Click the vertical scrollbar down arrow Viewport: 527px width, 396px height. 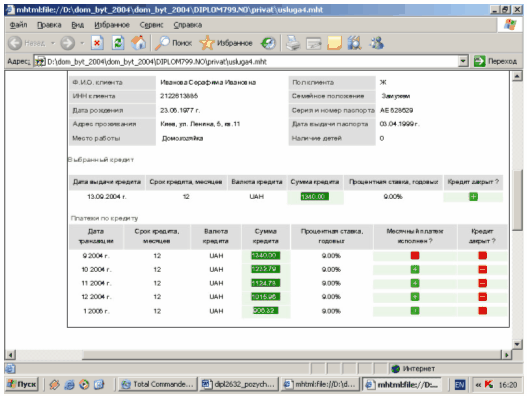pyautogui.click(x=517, y=344)
